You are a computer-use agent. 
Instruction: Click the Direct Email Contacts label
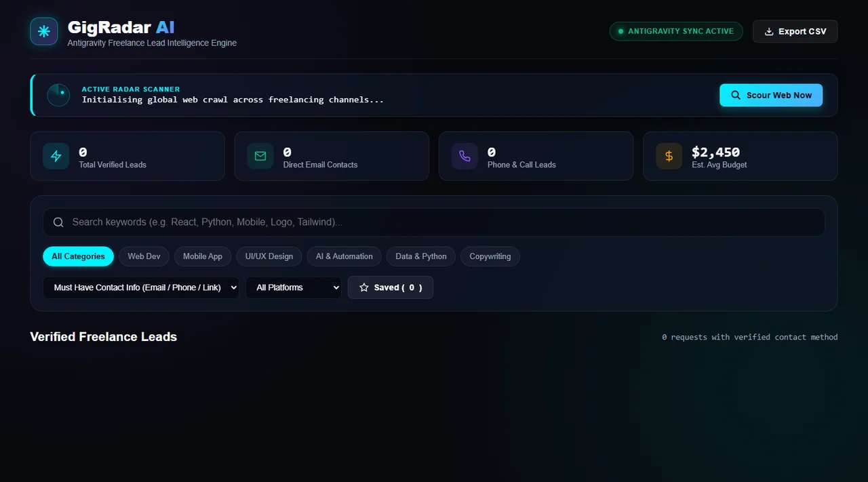320,165
